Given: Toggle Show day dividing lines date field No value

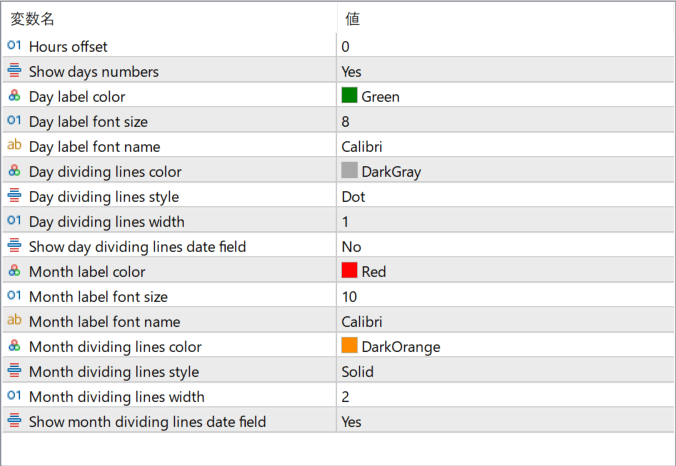Looking at the screenshot, I should [505, 246].
